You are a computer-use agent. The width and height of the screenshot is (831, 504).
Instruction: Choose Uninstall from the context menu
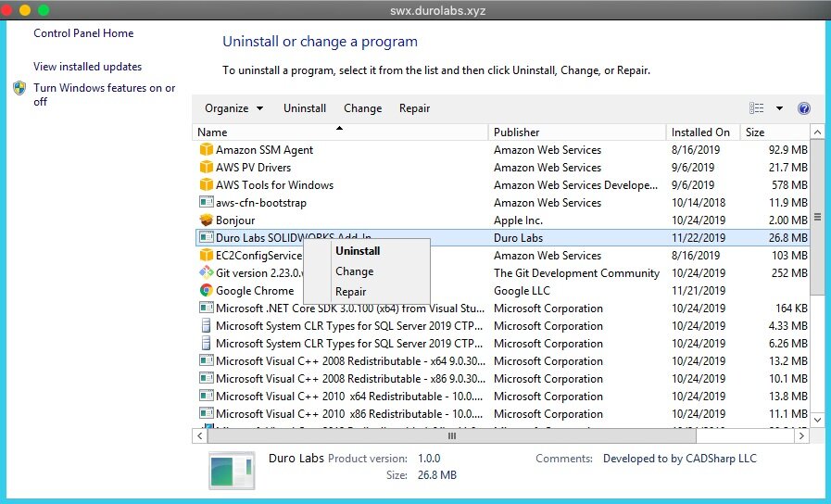[x=358, y=251]
